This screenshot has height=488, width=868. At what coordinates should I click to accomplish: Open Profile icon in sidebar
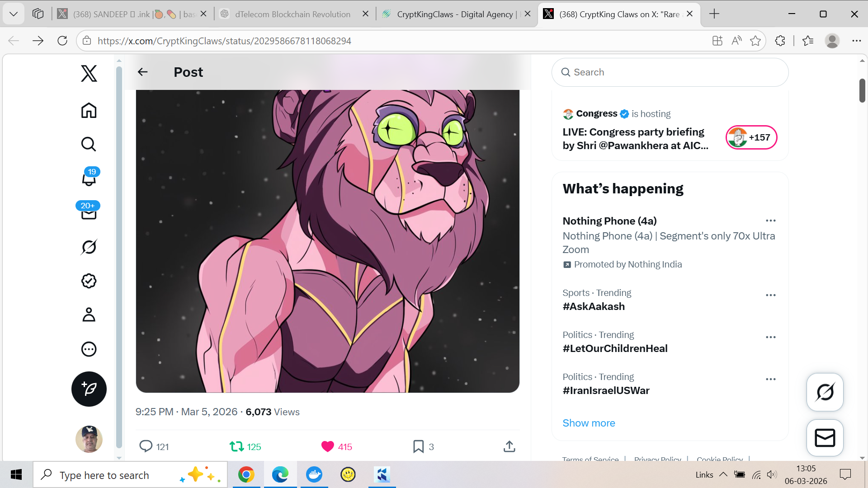(89, 314)
